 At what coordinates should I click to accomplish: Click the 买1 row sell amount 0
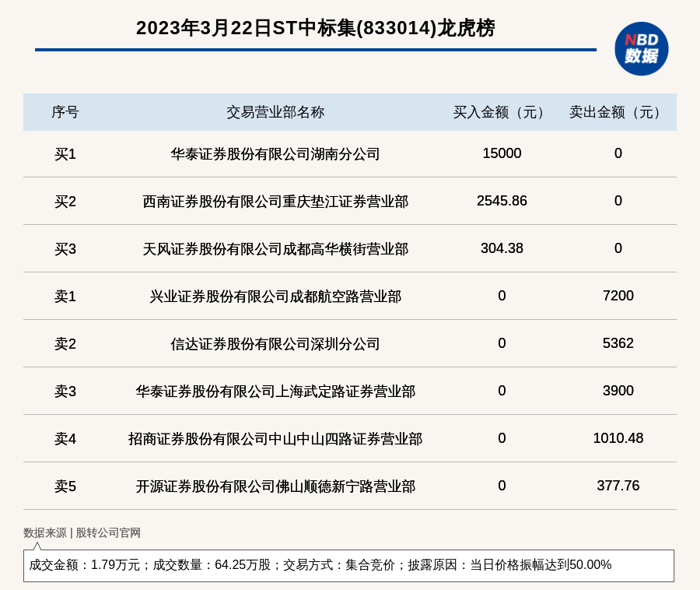pyautogui.click(x=618, y=153)
